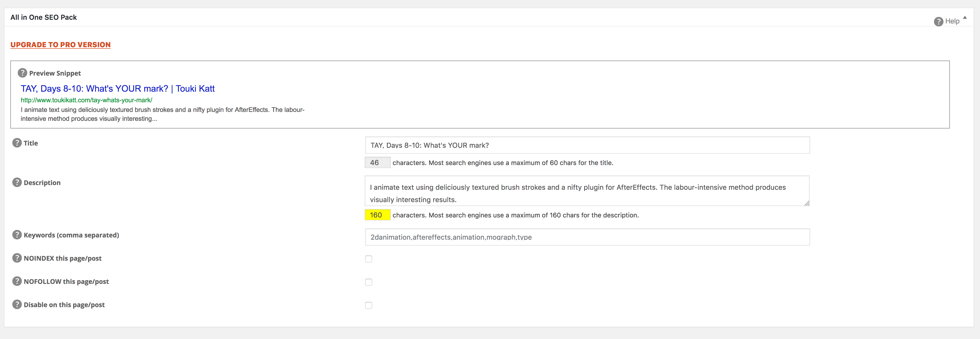Click the UPGRADE TO PRO VERSION link
The image size is (980, 339).
click(61, 45)
